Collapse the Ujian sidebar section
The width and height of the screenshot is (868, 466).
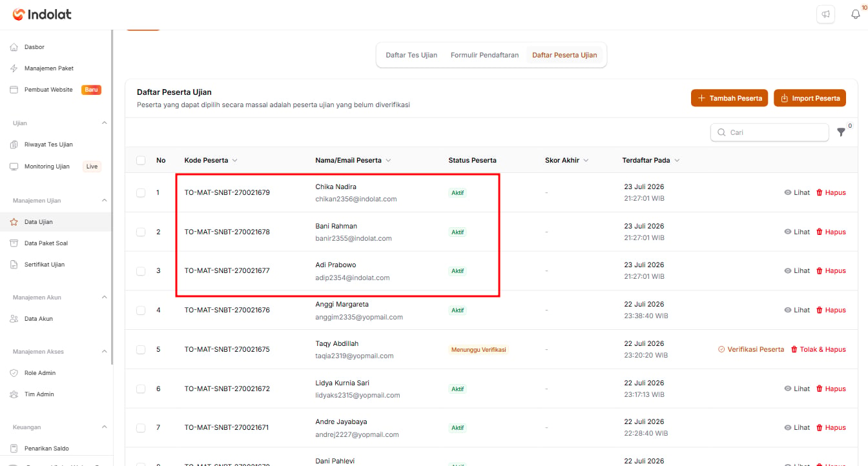point(105,123)
